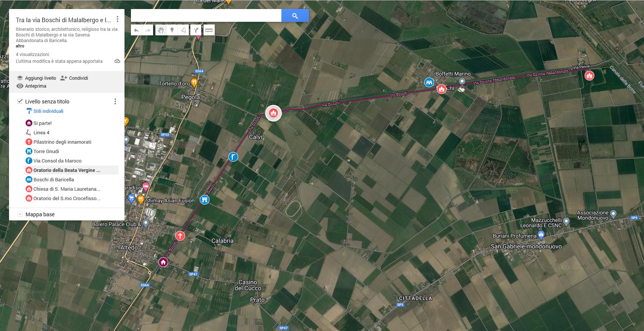Open the layer options three-dot menu
The height and width of the screenshot is (331, 644).
click(115, 101)
